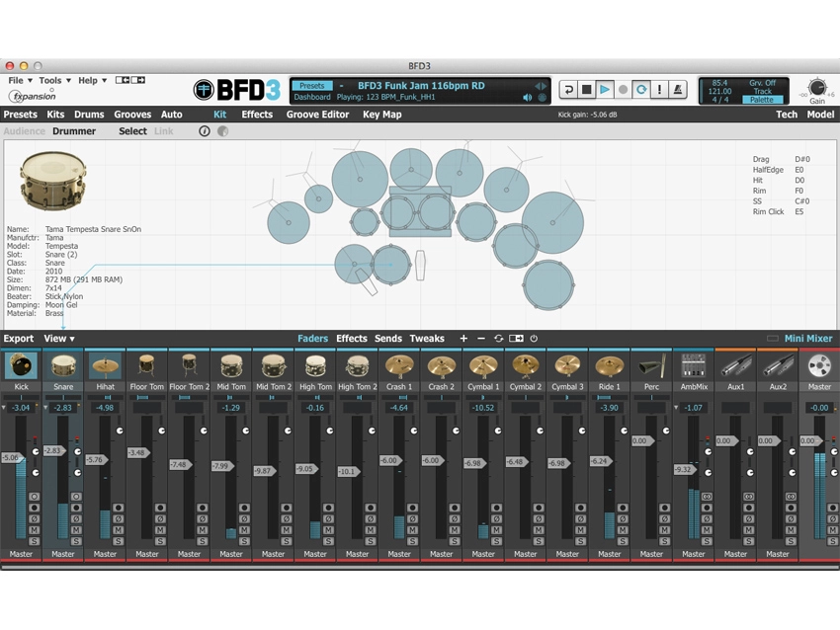Screen dimensions: 840x630
Task: Open the Presets browser tab
Action: click(21, 114)
